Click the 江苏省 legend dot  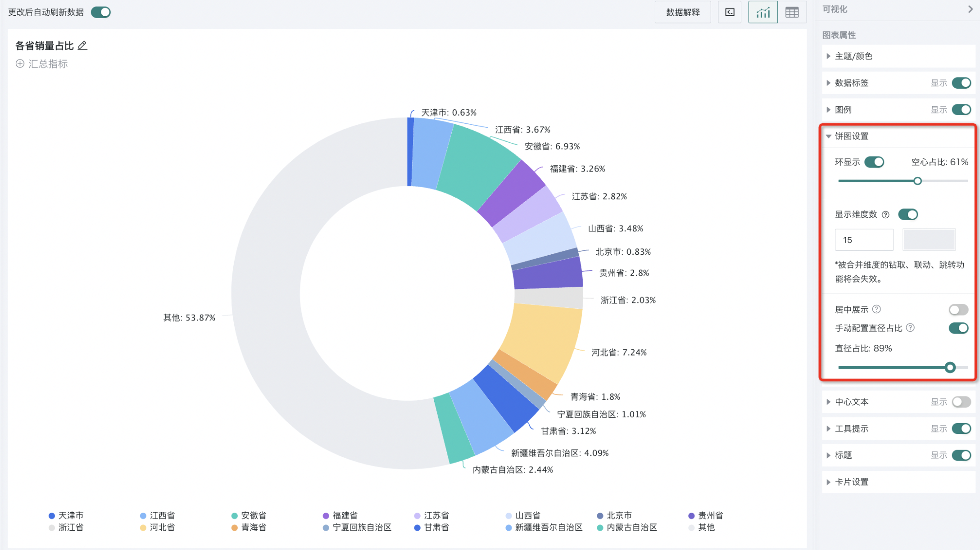417,516
